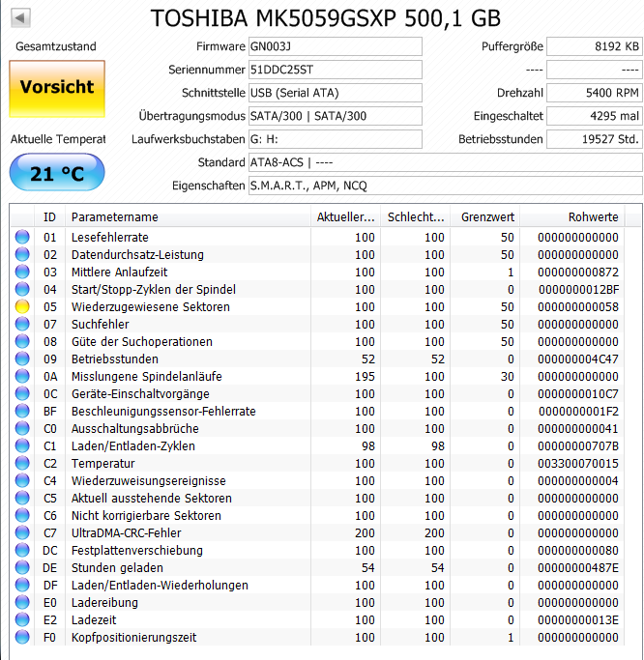Click the Standard field ATA8-ACS

(446, 162)
